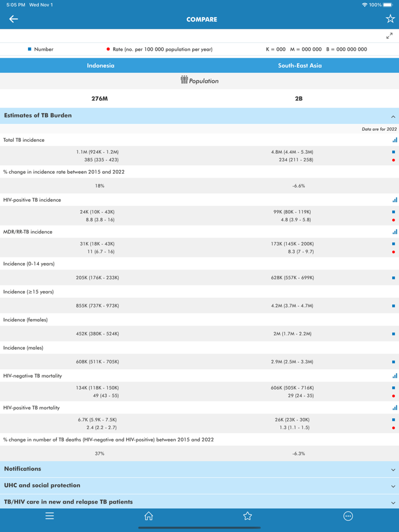
Task: Open chart for MDR/RR-TB incidence
Action: 394,232
